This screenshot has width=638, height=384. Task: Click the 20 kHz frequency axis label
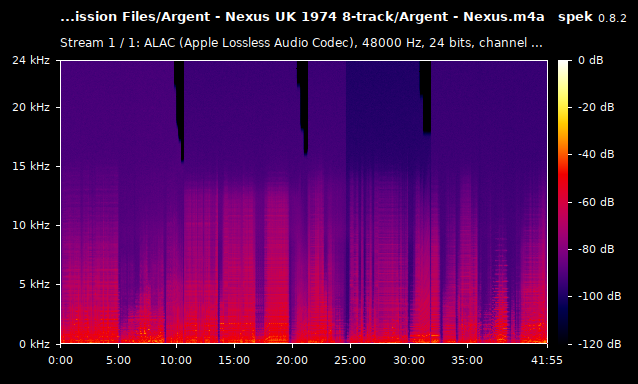point(31,107)
